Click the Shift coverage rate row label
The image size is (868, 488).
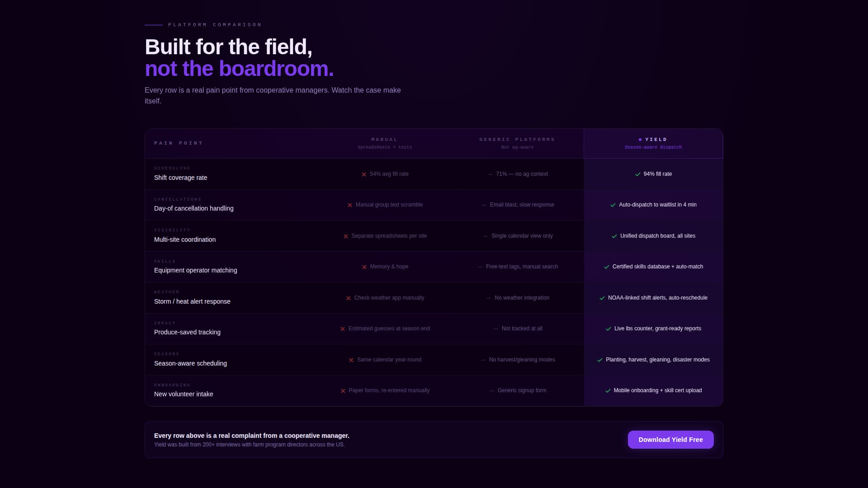(180, 178)
